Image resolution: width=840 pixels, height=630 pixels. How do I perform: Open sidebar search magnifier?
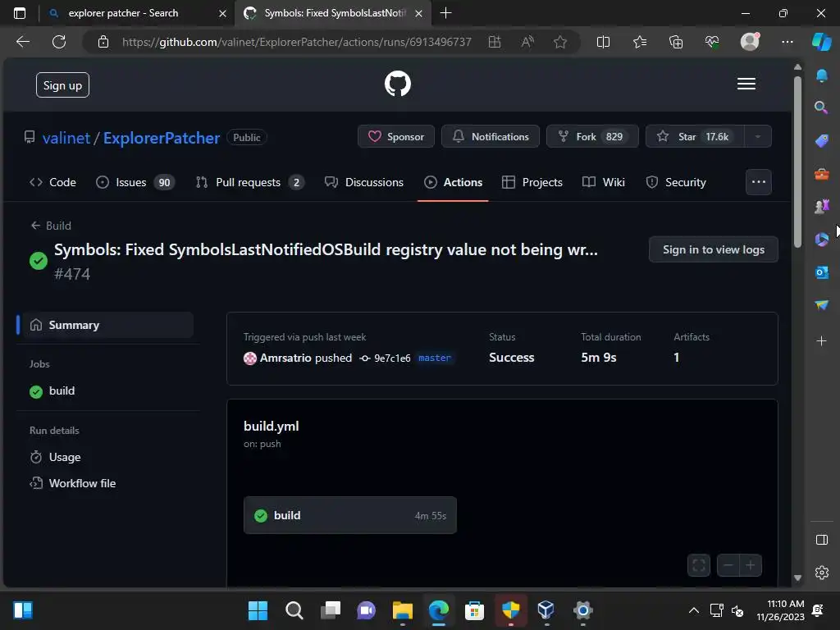coord(822,107)
